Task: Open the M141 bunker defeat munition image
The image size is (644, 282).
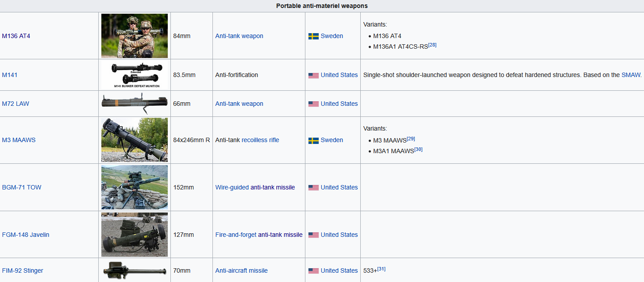Action: point(135,75)
